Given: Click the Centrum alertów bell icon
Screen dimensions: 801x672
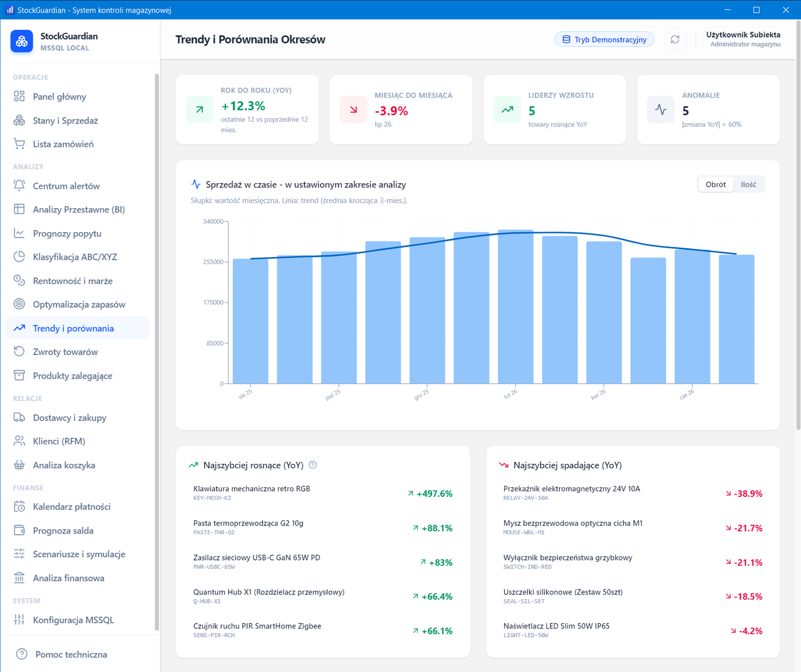Looking at the screenshot, I should [19, 186].
